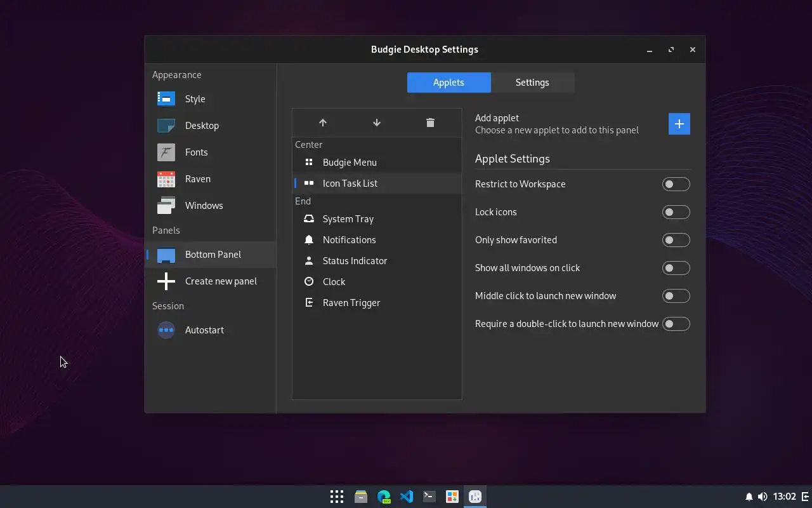
Task: Open the Autostart session page
Action: (x=210, y=330)
